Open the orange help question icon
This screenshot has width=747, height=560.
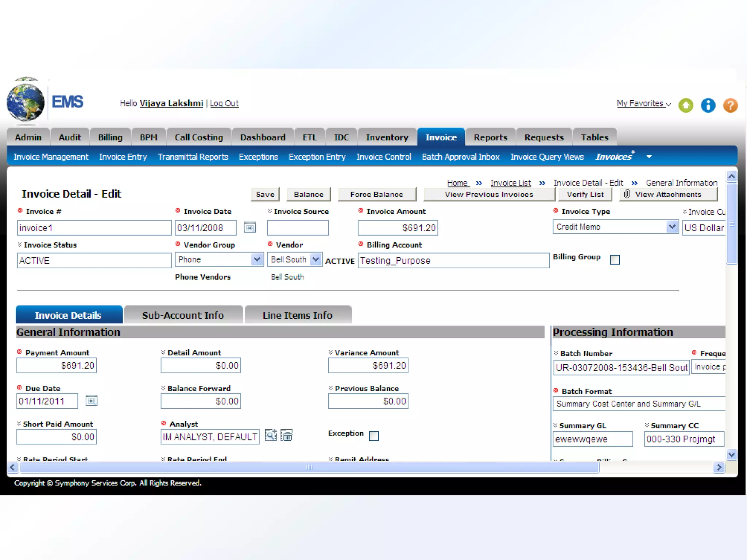coord(730,105)
